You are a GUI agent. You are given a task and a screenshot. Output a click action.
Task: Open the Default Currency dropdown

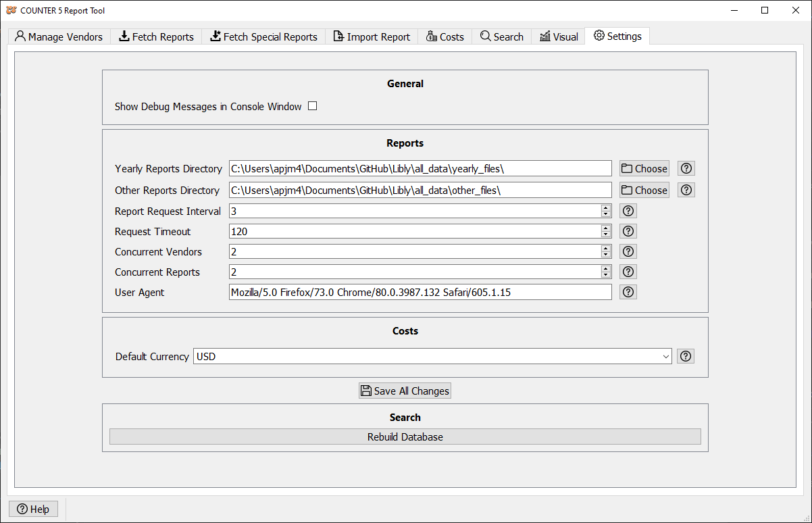point(666,356)
